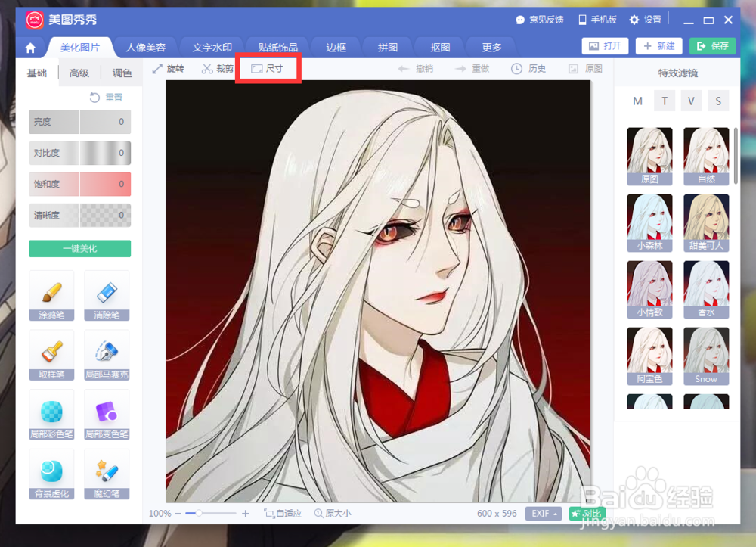
Task: Apply the Snow filter thumbnail
Action: [706, 356]
